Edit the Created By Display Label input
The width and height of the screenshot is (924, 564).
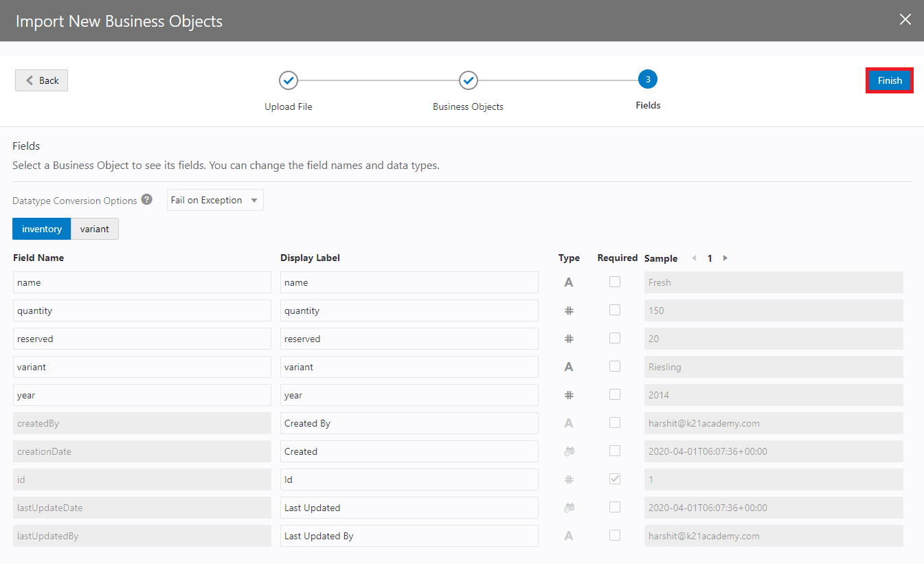409,423
